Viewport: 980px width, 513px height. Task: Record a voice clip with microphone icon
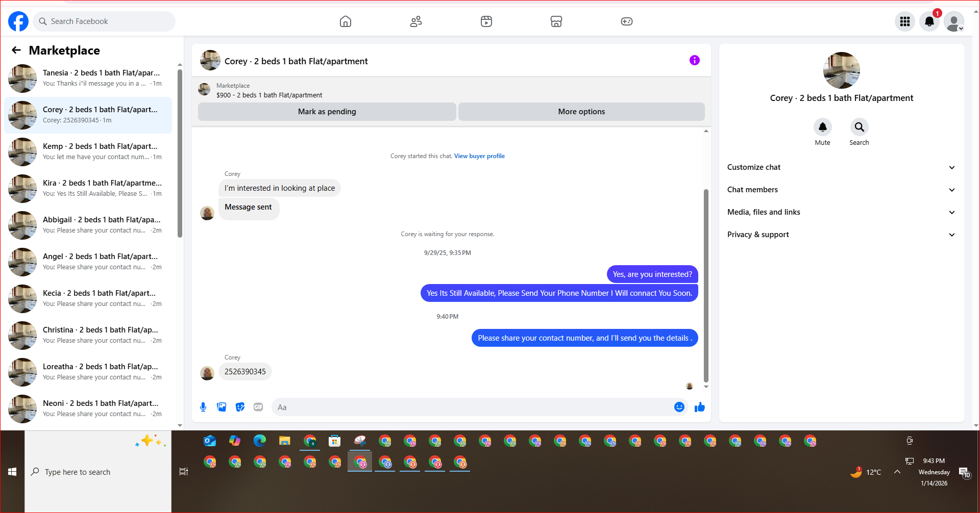click(x=203, y=407)
